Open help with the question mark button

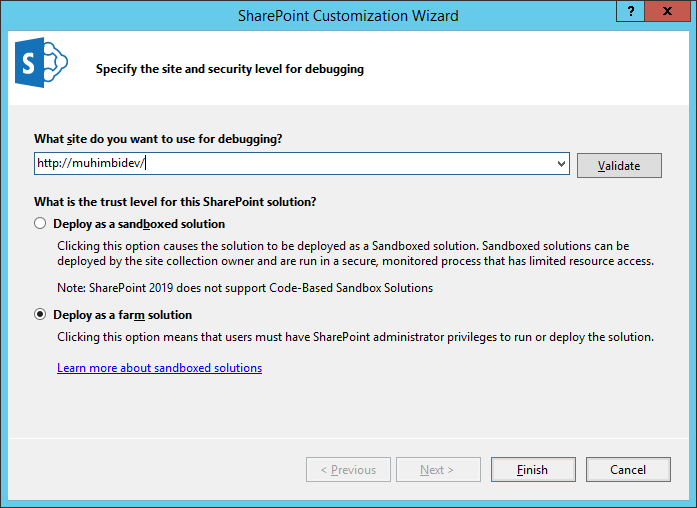coord(630,11)
